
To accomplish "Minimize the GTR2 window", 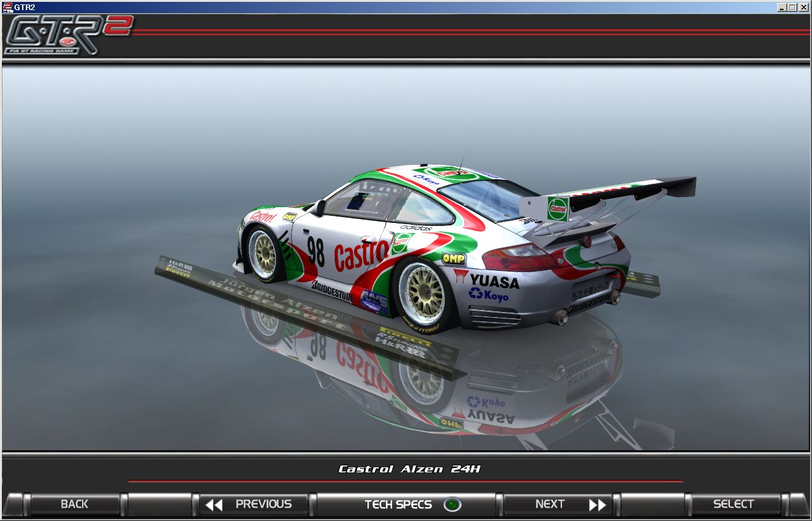I will 782,7.
